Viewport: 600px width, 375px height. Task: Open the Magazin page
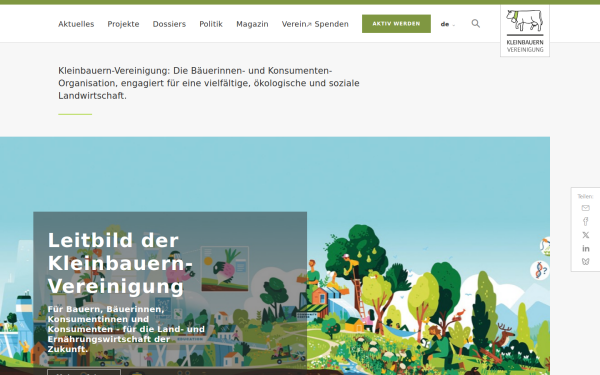point(252,24)
